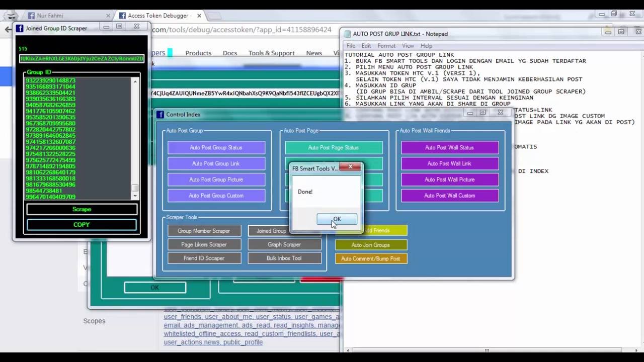644x362 pixels.
Task: Maximize the Joined Group ID Scraper window
Action: click(x=119, y=27)
